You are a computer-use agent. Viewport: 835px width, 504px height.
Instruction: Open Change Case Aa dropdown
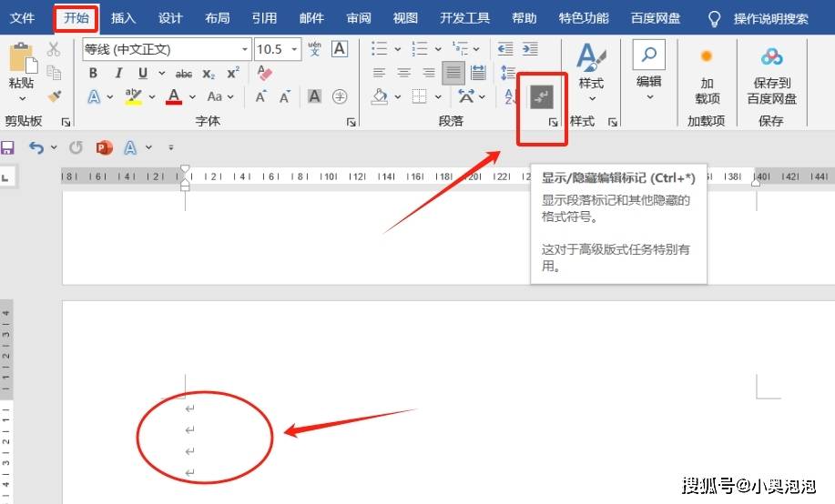tap(220, 96)
